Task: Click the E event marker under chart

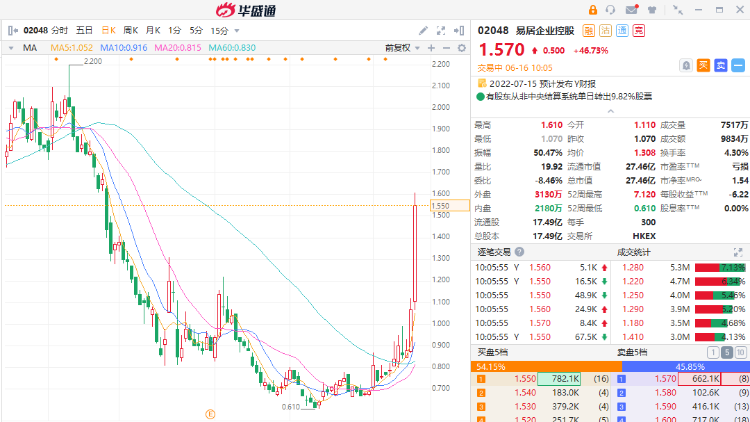Action: click(210, 414)
